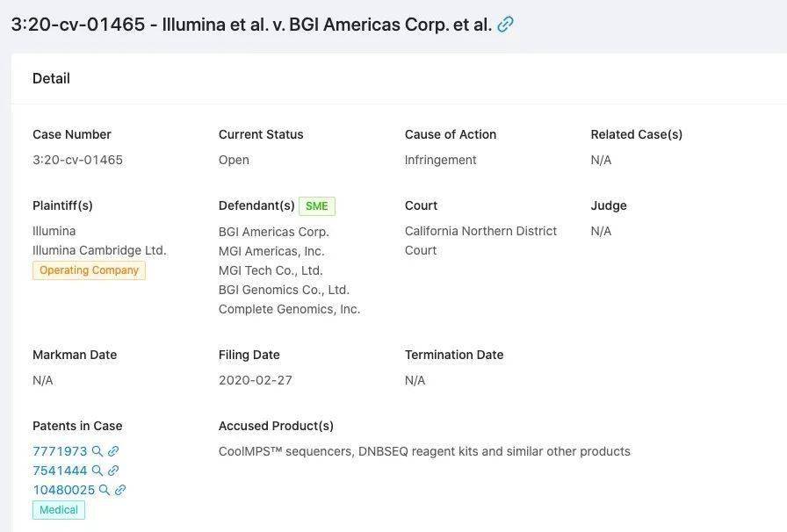
Task: Open the link icon beside patent 7541444
Action: tap(113, 471)
